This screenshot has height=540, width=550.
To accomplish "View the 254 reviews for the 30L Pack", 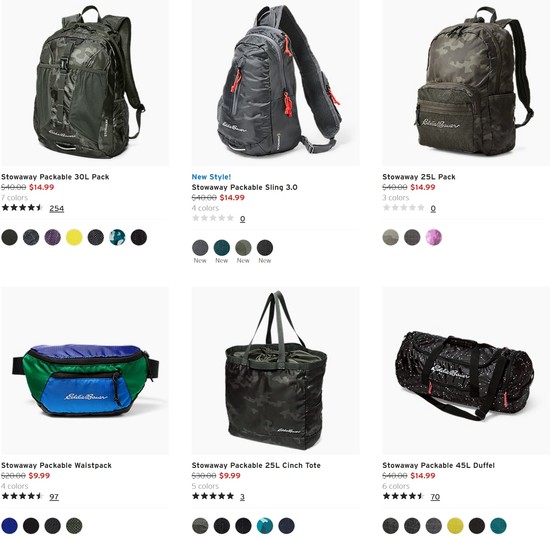I will tap(56, 208).
